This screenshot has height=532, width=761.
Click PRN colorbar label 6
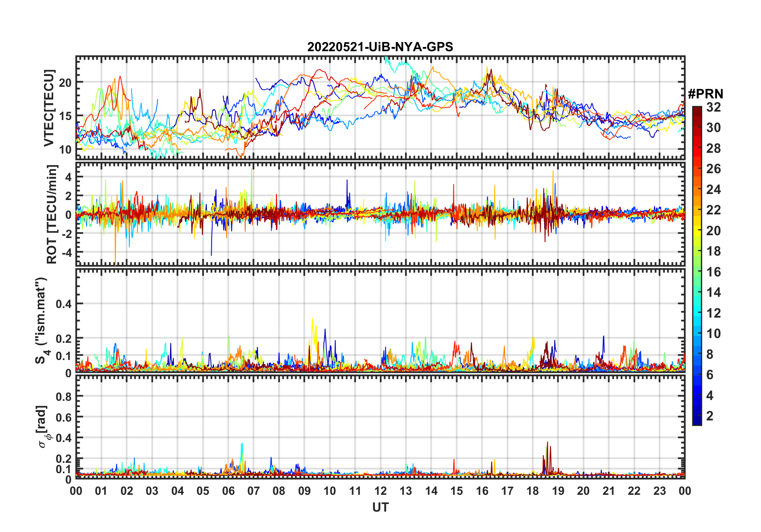point(710,375)
